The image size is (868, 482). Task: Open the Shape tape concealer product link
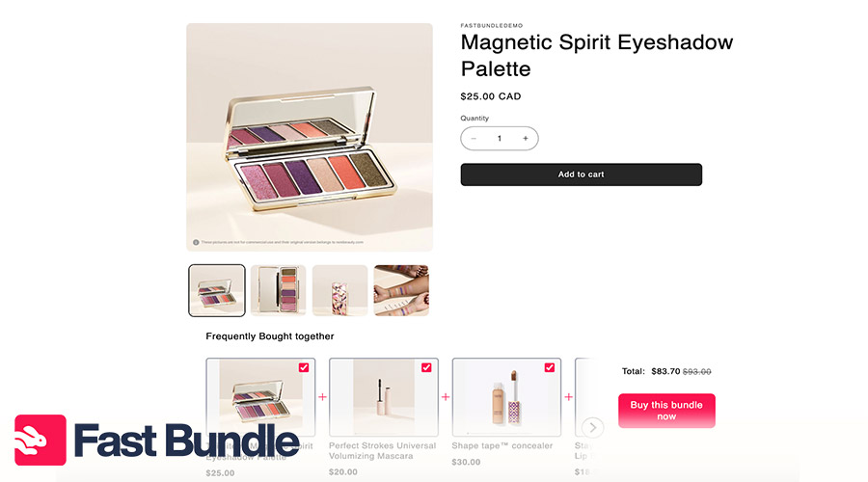(x=502, y=445)
